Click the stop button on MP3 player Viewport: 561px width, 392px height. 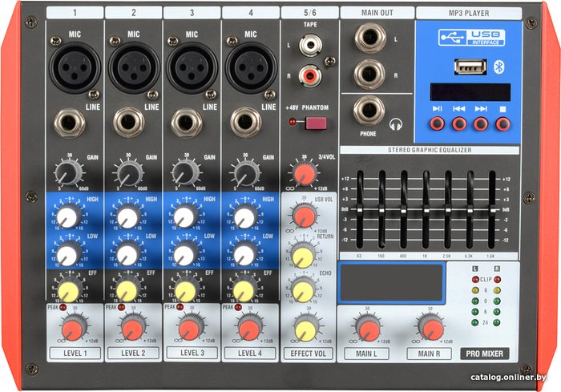(502, 124)
